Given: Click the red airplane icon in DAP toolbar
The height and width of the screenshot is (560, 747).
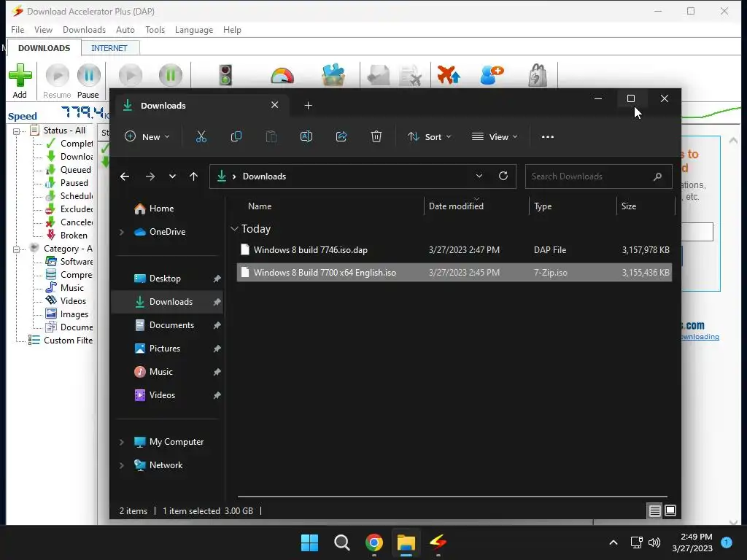Looking at the screenshot, I should click(449, 75).
